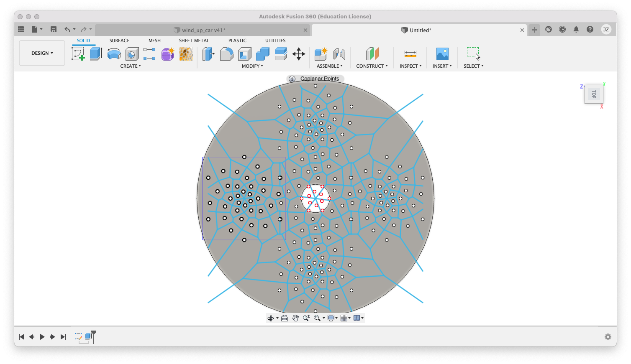Expand the CONSTRUCT dropdown menu
This screenshot has width=631, height=364.
pos(372,66)
